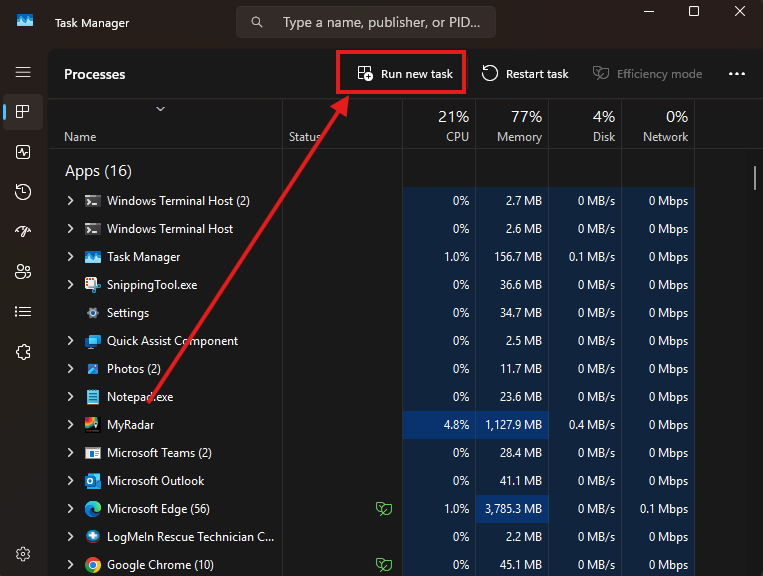Click the Run new task button
The width and height of the screenshot is (763, 576).
click(405, 74)
